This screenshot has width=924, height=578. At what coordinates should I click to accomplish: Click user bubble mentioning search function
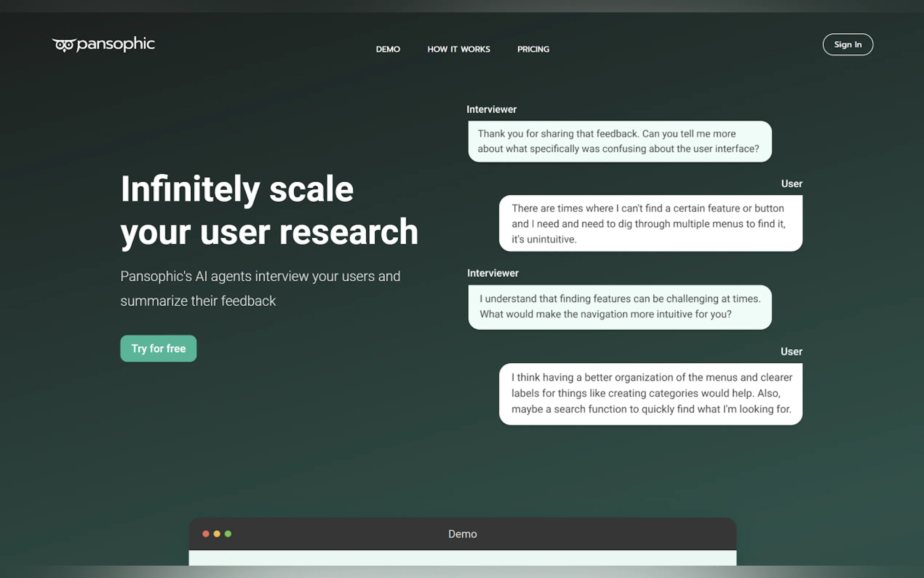click(650, 393)
